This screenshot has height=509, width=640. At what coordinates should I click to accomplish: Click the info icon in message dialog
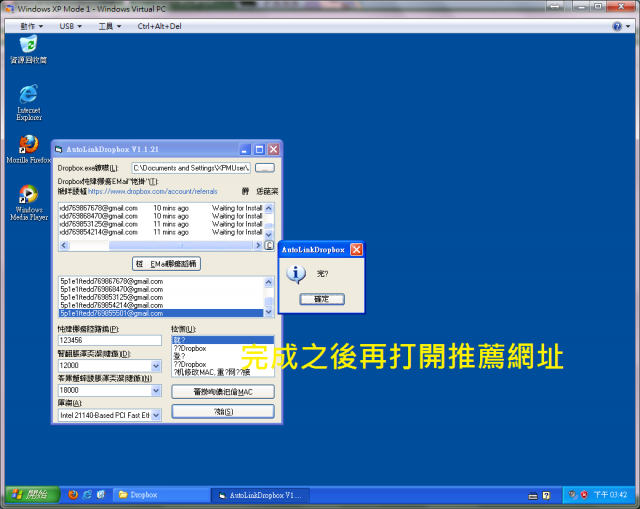296,274
